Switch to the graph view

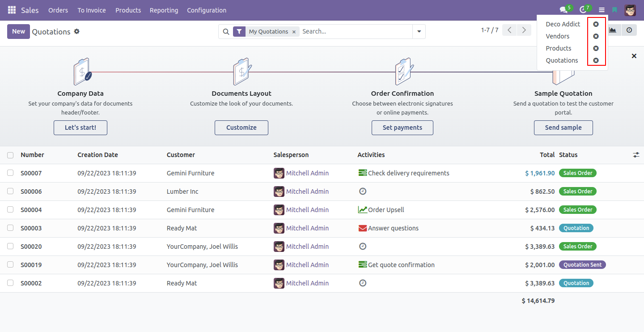613,30
